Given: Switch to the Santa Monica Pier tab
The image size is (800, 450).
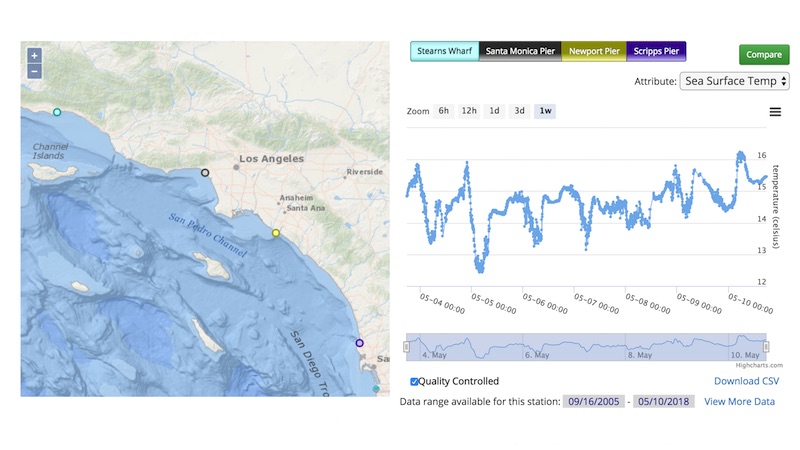Looking at the screenshot, I should click(x=520, y=51).
